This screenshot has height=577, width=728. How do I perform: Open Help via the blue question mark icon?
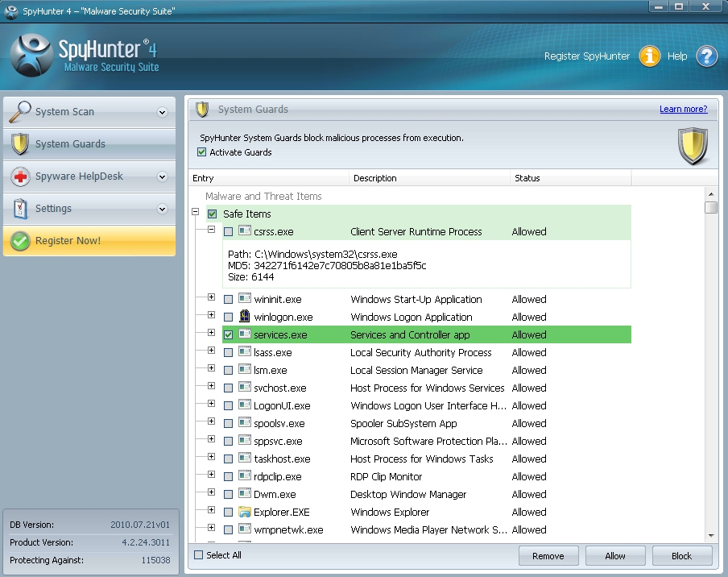coord(706,56)
